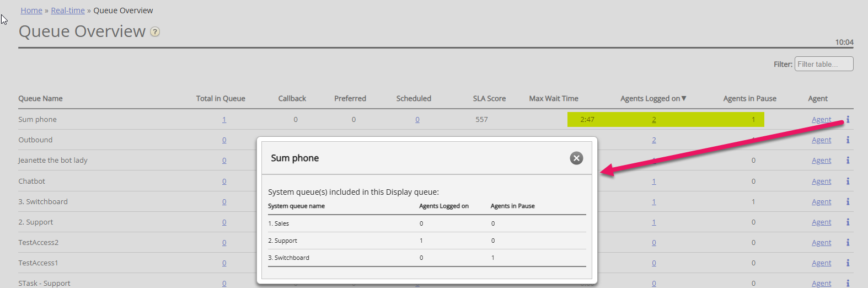Open Real-time breadcrumb link
This screenshot has height=288, width=868.
(68, 10)
